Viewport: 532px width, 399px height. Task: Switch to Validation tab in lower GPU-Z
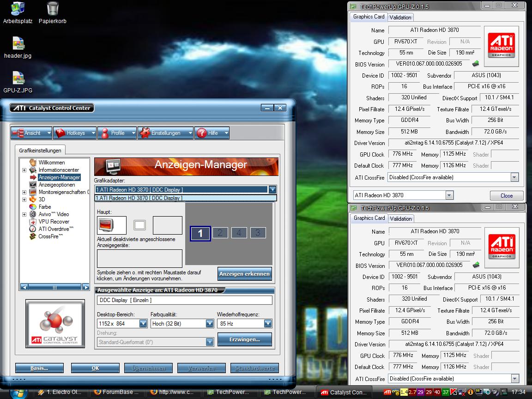tap(401, 218)
